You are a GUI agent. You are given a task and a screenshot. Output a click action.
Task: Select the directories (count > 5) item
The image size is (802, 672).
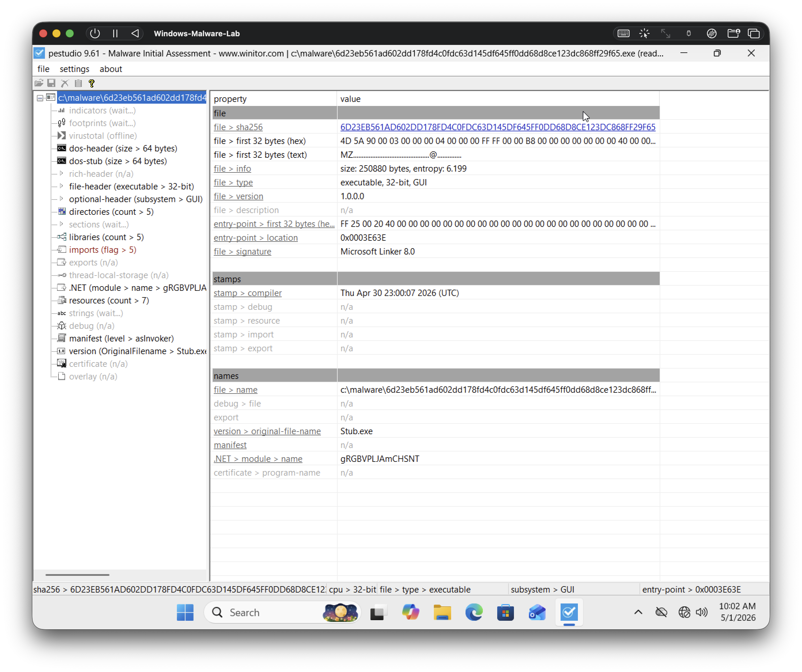click(x=111, y=211)
